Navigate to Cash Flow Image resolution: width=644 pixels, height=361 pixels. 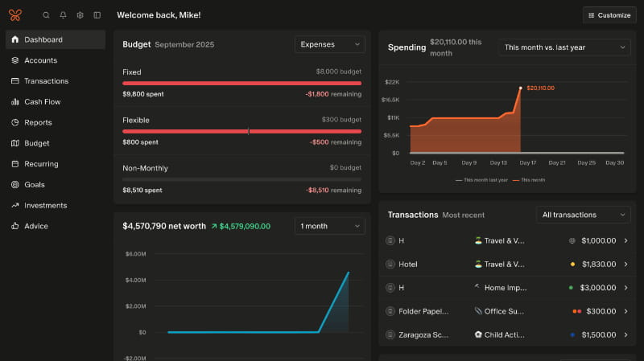click(56, 102)
